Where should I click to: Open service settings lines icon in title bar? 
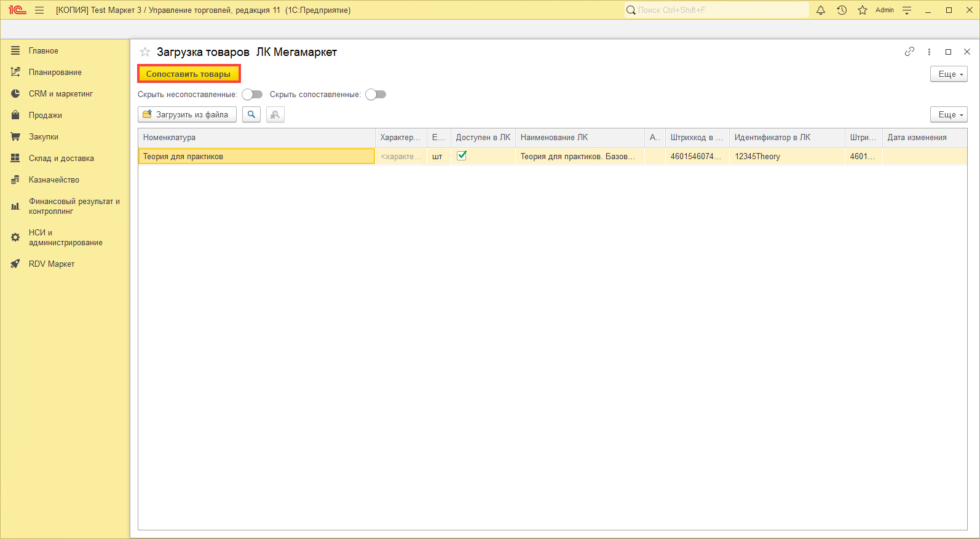907,10
